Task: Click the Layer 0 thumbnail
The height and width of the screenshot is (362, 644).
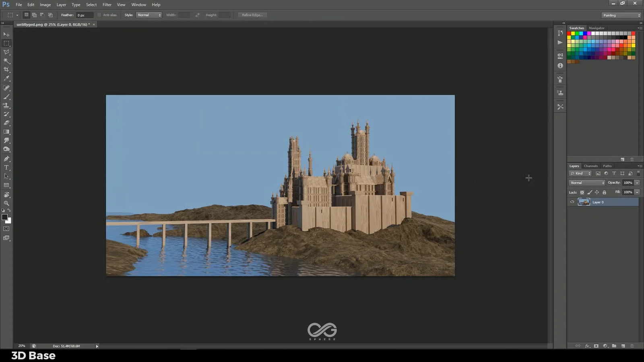Action: [x=584, y=202]
